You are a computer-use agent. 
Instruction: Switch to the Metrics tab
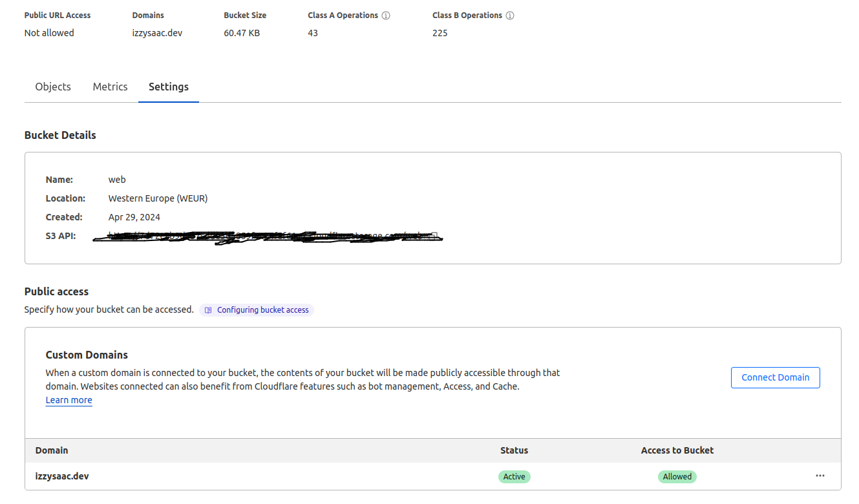110,86
